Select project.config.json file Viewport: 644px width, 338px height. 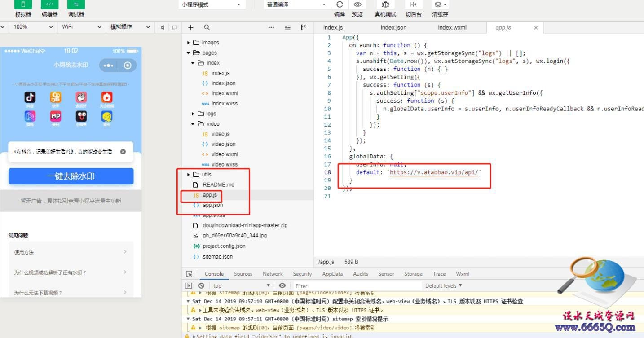[x=224, y=246]
